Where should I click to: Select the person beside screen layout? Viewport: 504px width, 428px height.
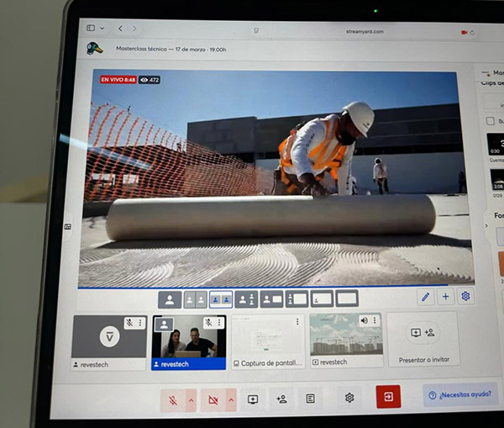tap(271, 299)
